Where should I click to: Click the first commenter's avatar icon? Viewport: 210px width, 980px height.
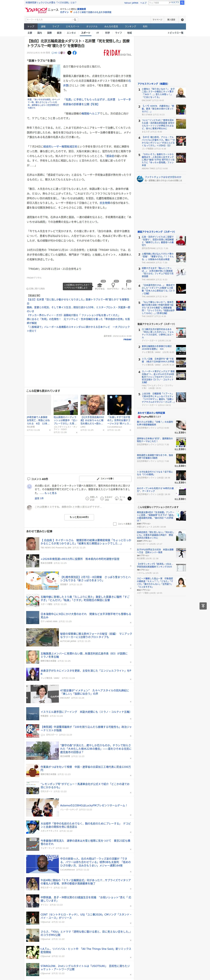29,487
